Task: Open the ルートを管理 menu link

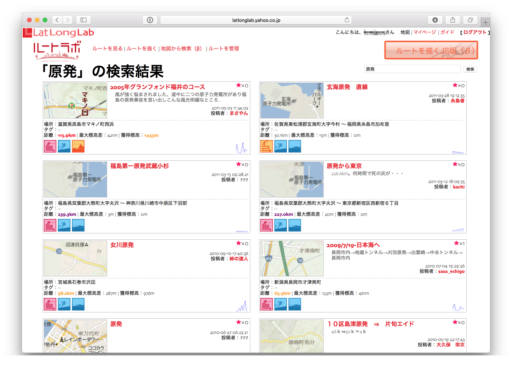Action: 224,49
